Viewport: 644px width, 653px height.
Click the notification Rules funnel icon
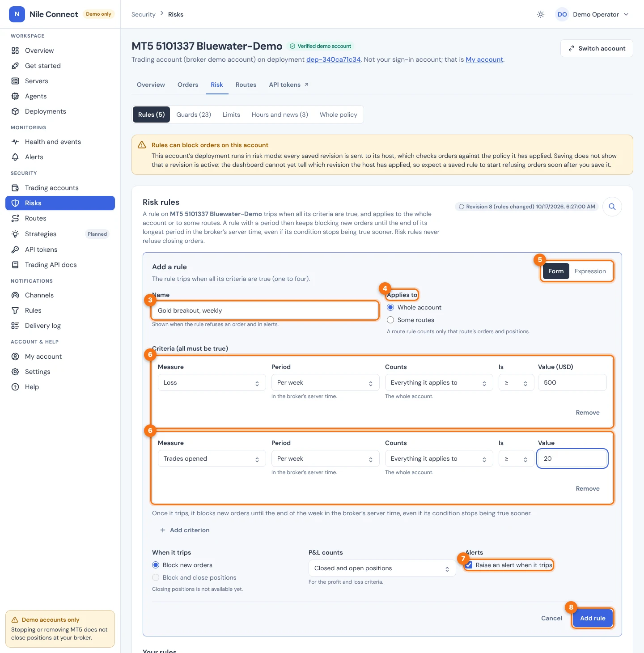coord(15,310)
